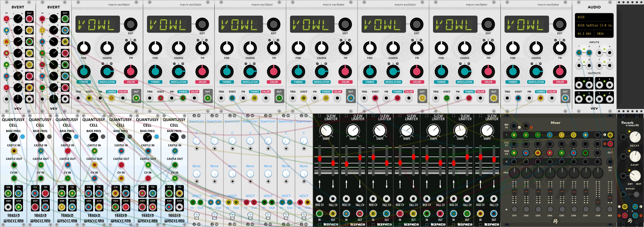Screen dimensions: 644x227
Task: Click the V/OCT jack on the last macro oscillator
Action: (518, 98)
